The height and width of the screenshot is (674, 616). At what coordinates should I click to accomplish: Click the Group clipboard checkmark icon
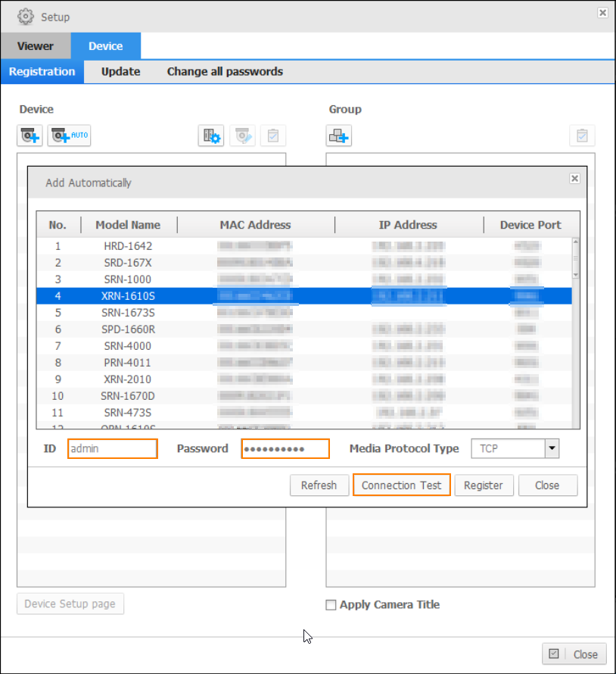582,136
